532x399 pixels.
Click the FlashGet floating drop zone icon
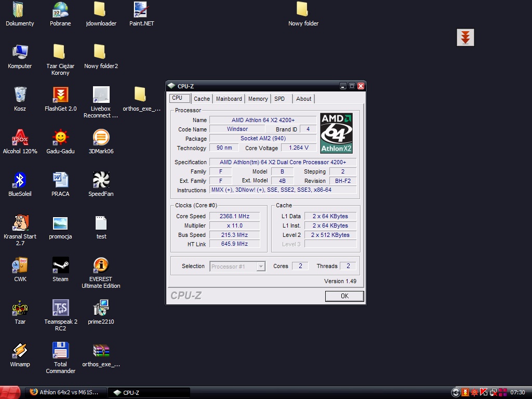[465, 37]
